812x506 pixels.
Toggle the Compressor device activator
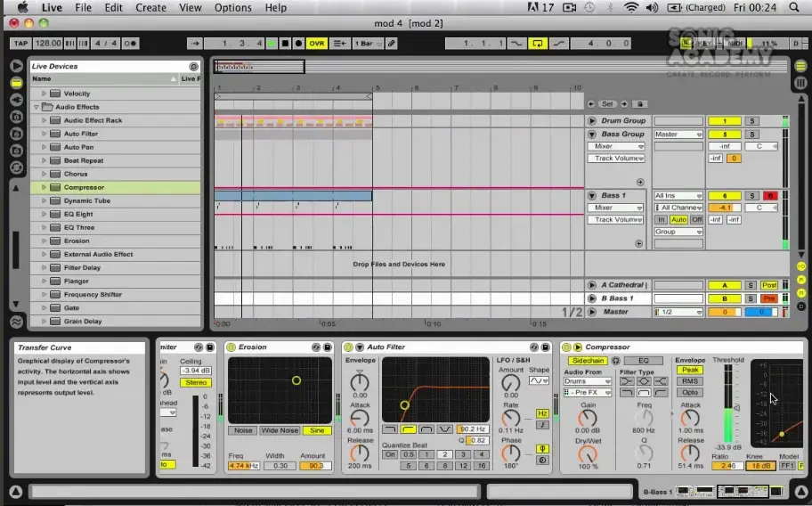click(566, 347)
